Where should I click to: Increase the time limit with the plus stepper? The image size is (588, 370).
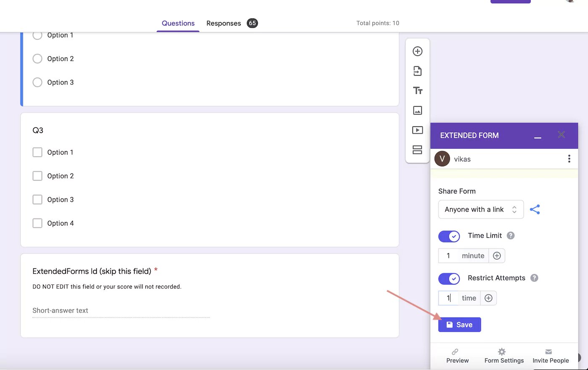[x=497, y=255]
